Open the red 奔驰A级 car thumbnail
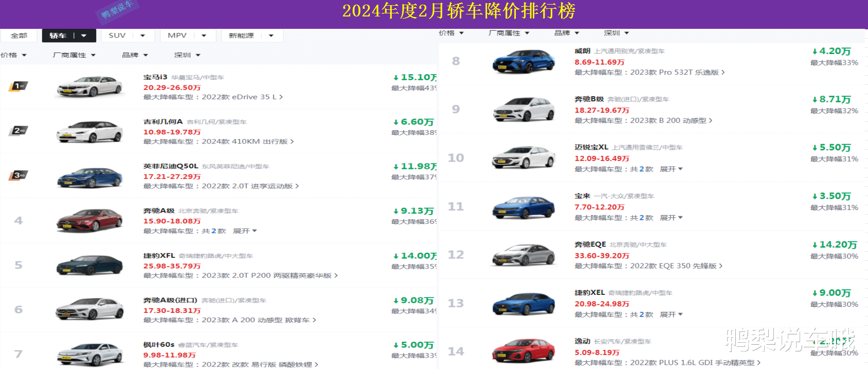The height and width of the screenshot is (369, 868). pos(90,221)
